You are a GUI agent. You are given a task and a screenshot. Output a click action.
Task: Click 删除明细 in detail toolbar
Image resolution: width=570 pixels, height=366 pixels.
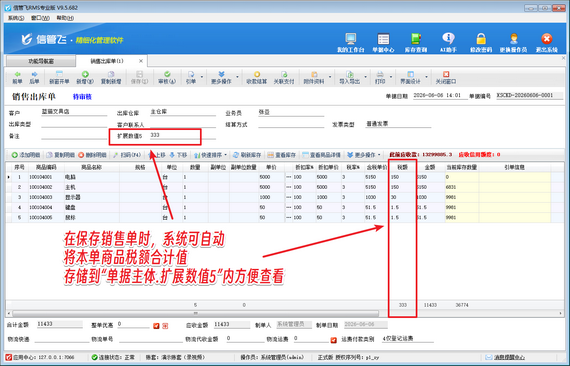click(92, 155)
